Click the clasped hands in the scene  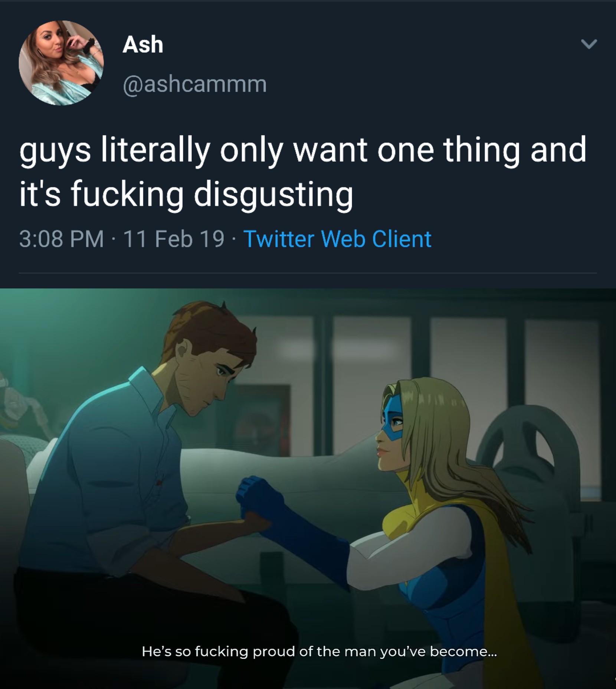point(255,505)
